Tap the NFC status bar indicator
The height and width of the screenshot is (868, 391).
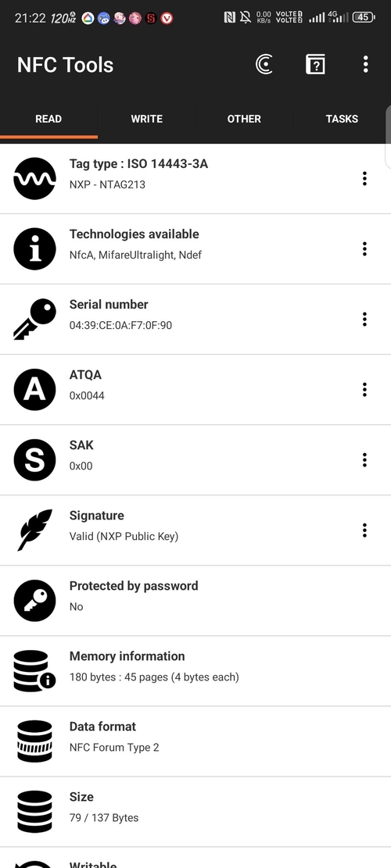[x=229, y=18]
